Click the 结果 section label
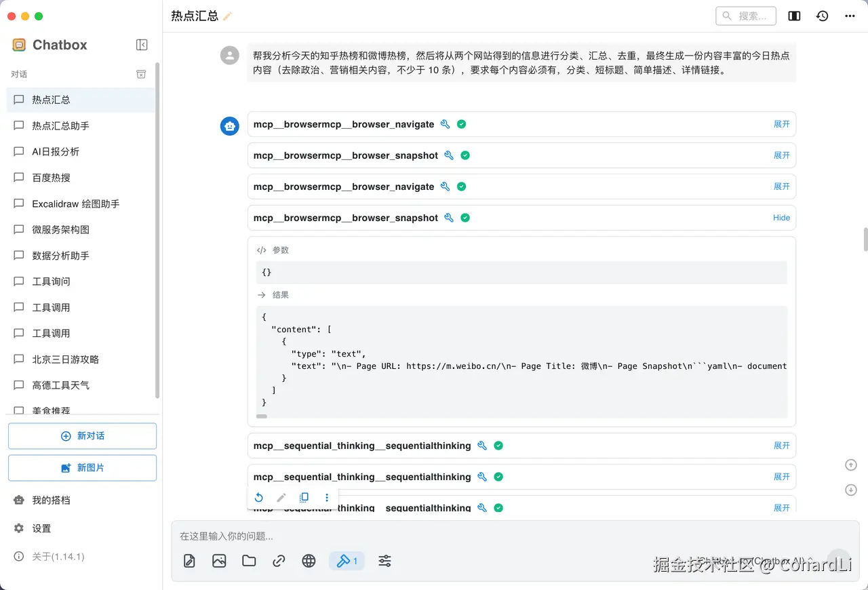The image size is (868, 590). point(281,295)
